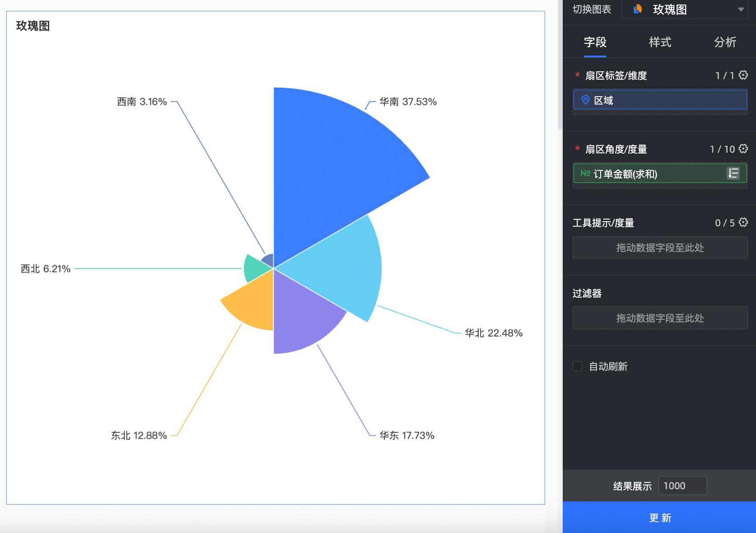
Task: Click the panel vertical scrollbar
Action: pyautogui.click(x=560, y=65)
